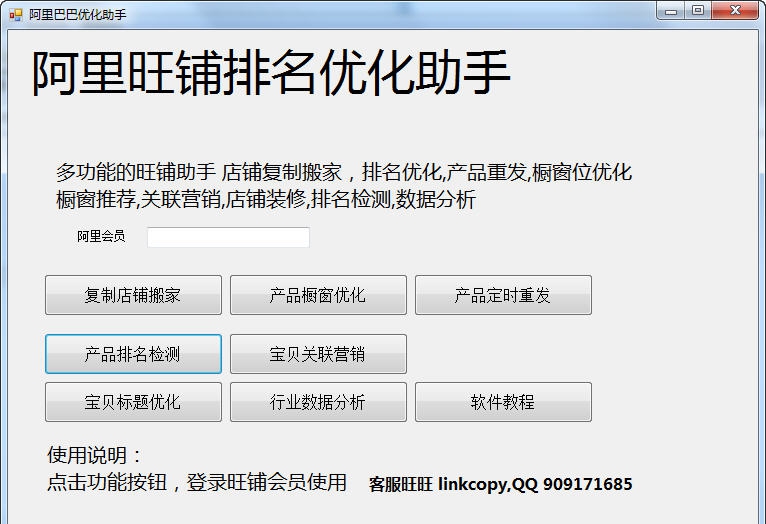The height and width of the screenshot is (524, 766).
Task: Click the 多功能的旺铺助手 description line
Action: tap(344, 172)
